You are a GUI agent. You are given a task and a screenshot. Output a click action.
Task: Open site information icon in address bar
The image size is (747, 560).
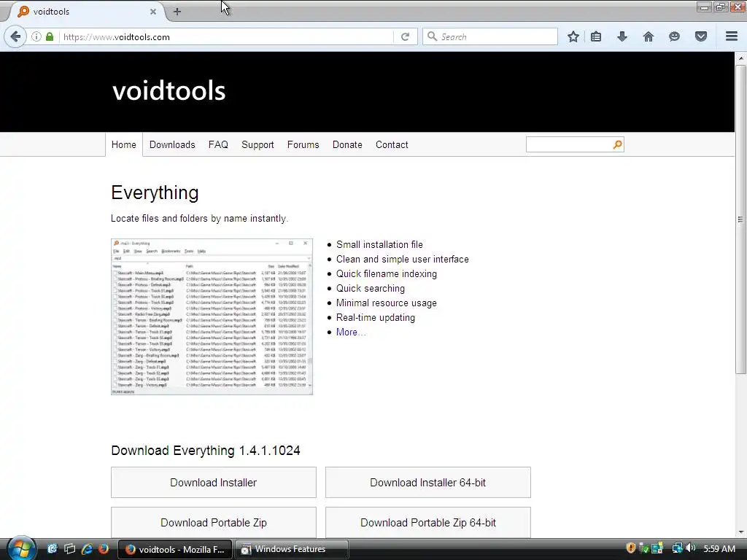[x=36, y=36]
